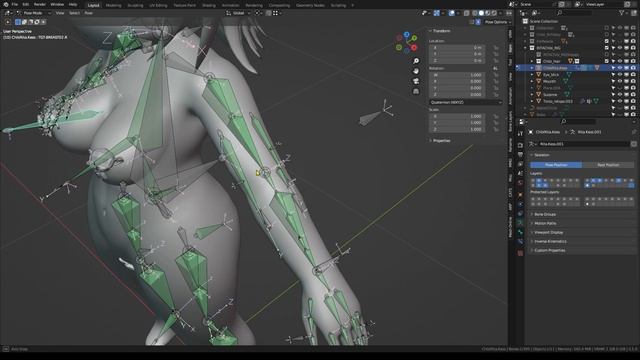The image size is (640, 360).
Task: Expand the Inverse Kinematics panel
Action: pos(550,241)
